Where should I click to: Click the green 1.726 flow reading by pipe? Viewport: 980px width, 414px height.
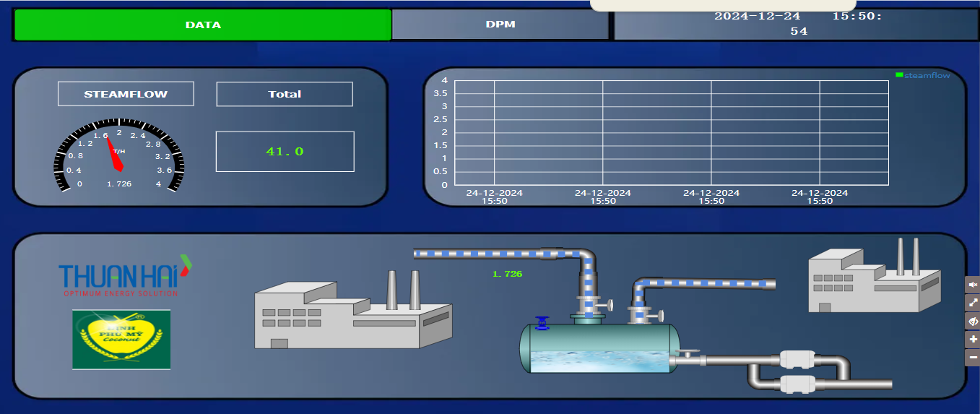point(507,274)
